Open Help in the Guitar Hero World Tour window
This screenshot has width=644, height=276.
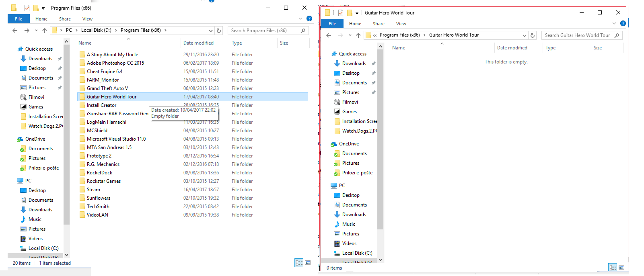pyautogui.click(x=623, y=23)
